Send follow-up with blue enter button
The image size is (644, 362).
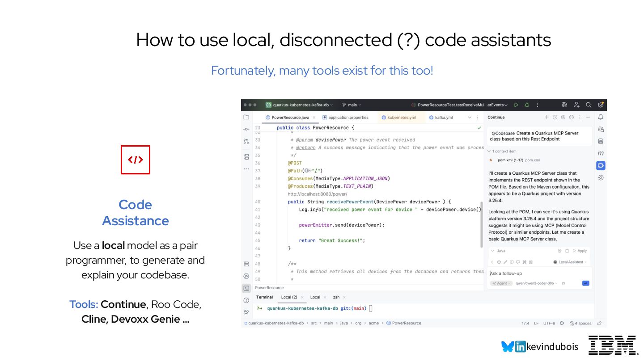click(585, 283)
